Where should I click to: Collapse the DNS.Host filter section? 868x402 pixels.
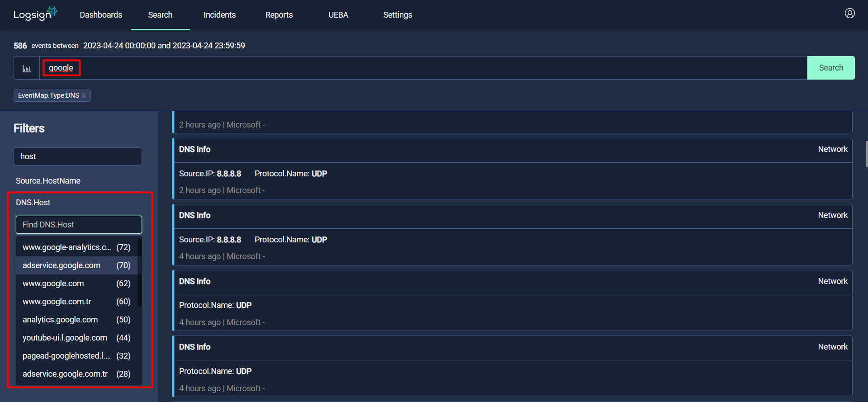tap(33, 203)
